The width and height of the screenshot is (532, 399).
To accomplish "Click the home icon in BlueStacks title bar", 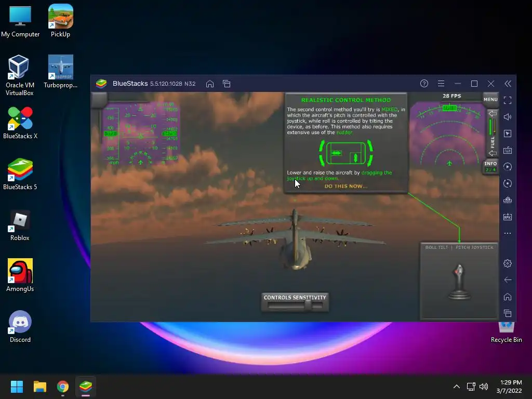I will coord(210,84).
